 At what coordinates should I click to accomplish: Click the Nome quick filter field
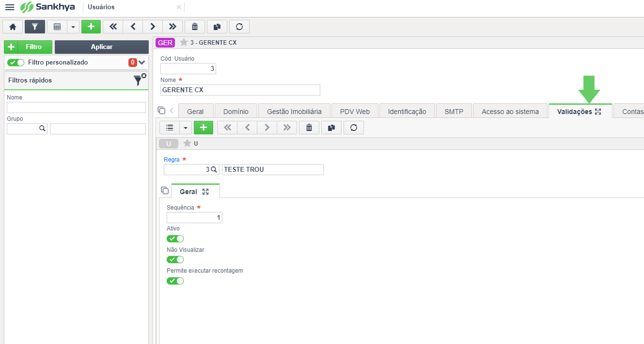pyautogui.click(x=76, y=107)
